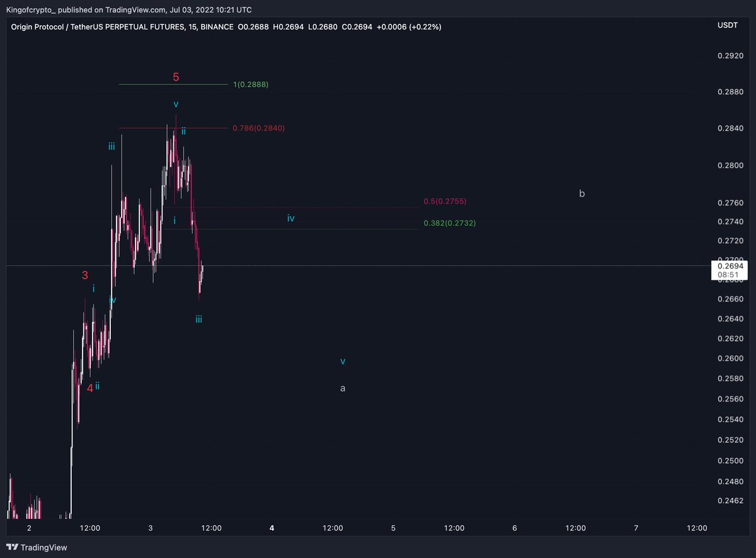Image resolution: width=756 pixels, height=558 pixels.
Task: Select the blue v label under red 5
Action: [176, 104]
